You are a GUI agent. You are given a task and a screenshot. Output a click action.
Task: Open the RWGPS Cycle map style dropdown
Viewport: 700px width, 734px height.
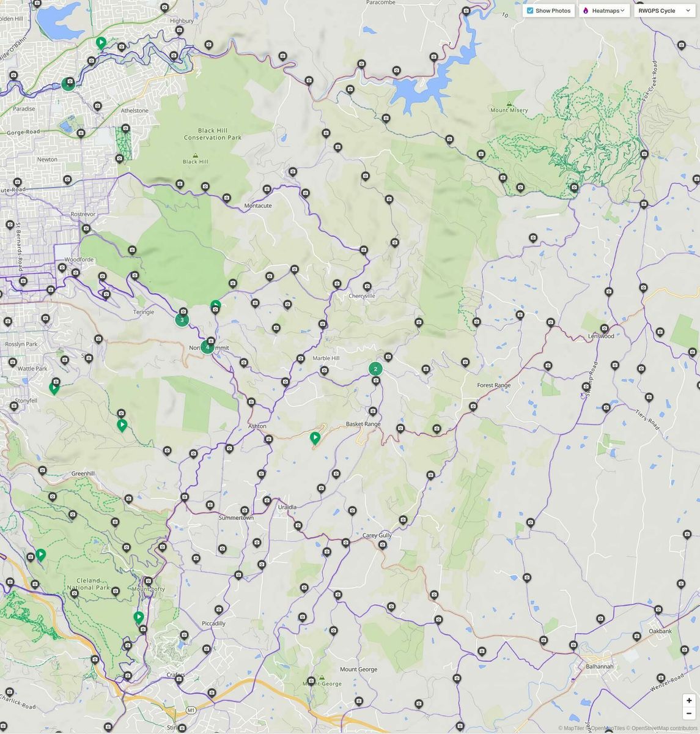click(x=663, y=10)
